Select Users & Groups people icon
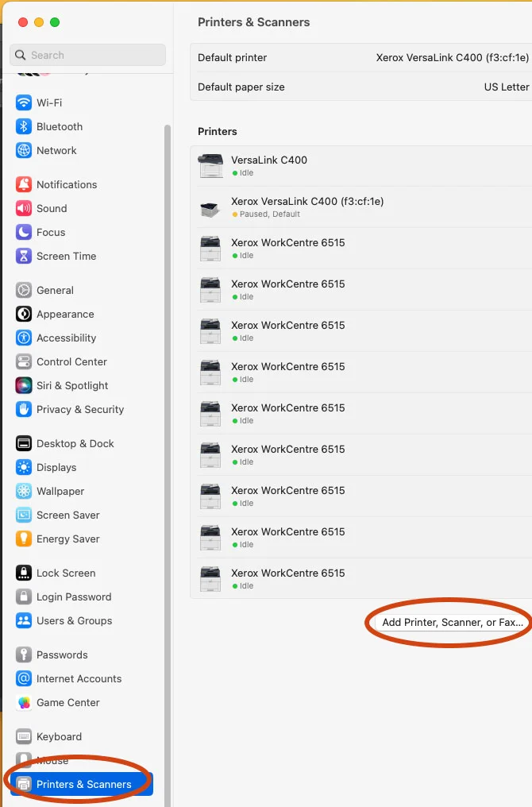 point(24,620)
